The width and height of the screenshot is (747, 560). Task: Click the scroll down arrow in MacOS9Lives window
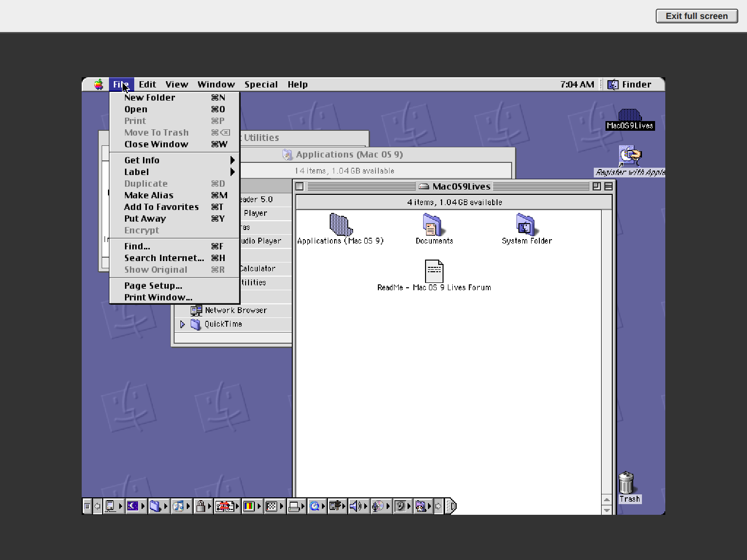pos(606,510)
